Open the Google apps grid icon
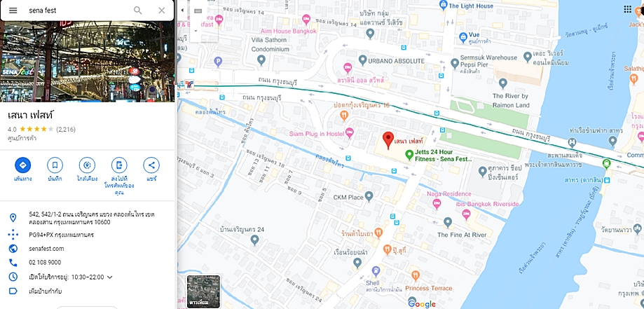The width and height of the screenshot is (644, 309). click(628, 9)
